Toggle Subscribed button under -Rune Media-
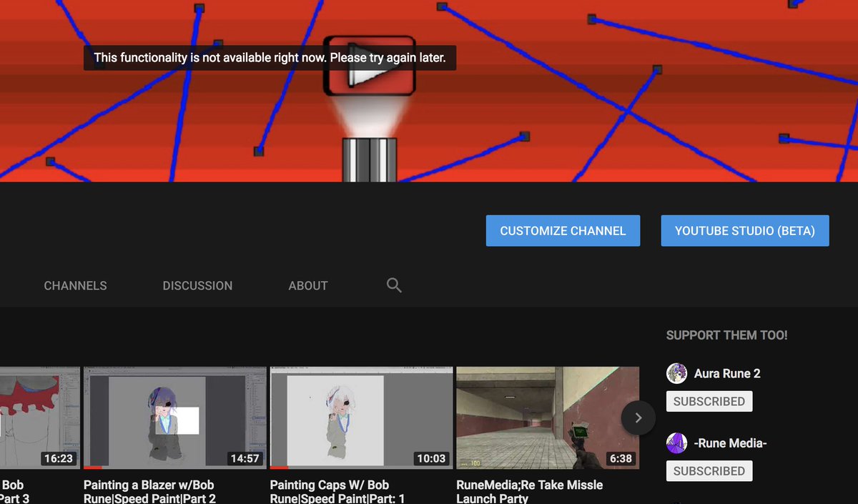The image size is (858, 504). pos(709,471)
